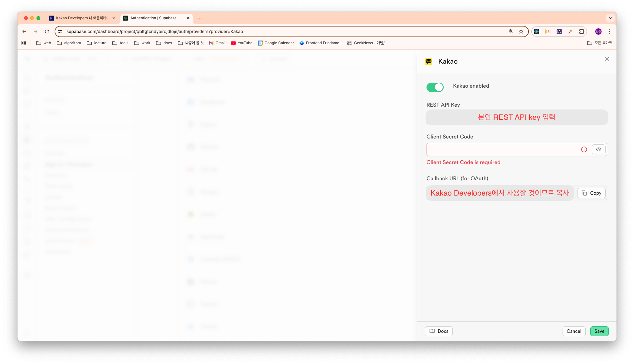
Task: Bookmark this page with the star icon
Action: click(x=521, y=32)
